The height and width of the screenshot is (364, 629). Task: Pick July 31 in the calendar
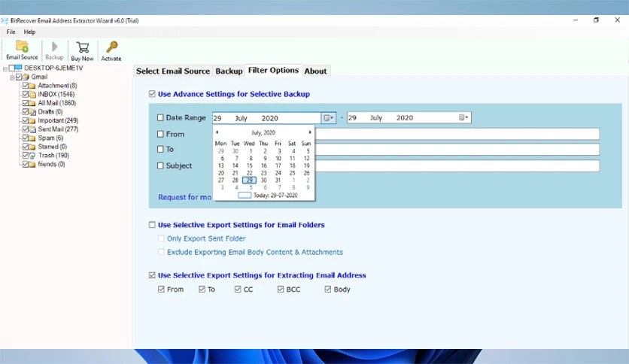278,180
